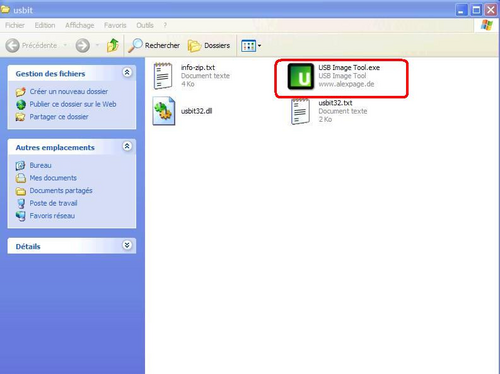The image size is (500, 374).
Task: Open the Edition menu
Action: pyautogui.click(x=45, y=25)
